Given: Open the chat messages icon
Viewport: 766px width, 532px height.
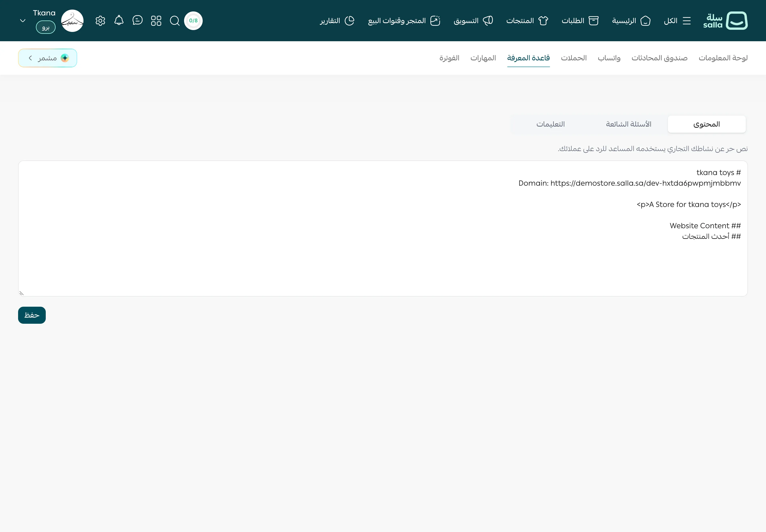Looking at the screenshot, I should click(x=137, y=20).
